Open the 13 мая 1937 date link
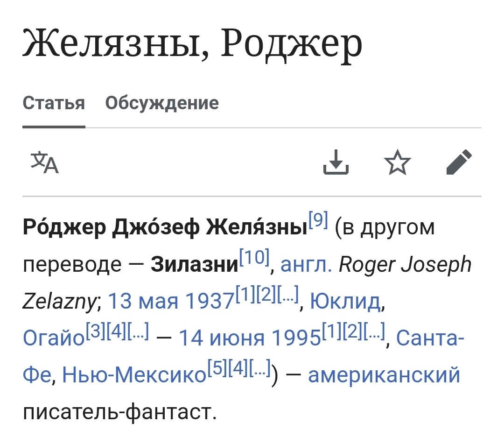Image resolution: width=504 pixels, height=437 pixels. 171,302
